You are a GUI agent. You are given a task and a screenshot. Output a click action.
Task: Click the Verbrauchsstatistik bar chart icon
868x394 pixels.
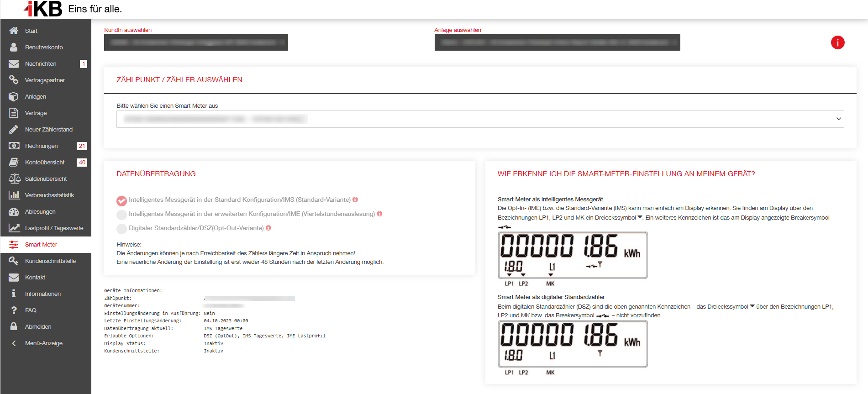pos(14,195)
